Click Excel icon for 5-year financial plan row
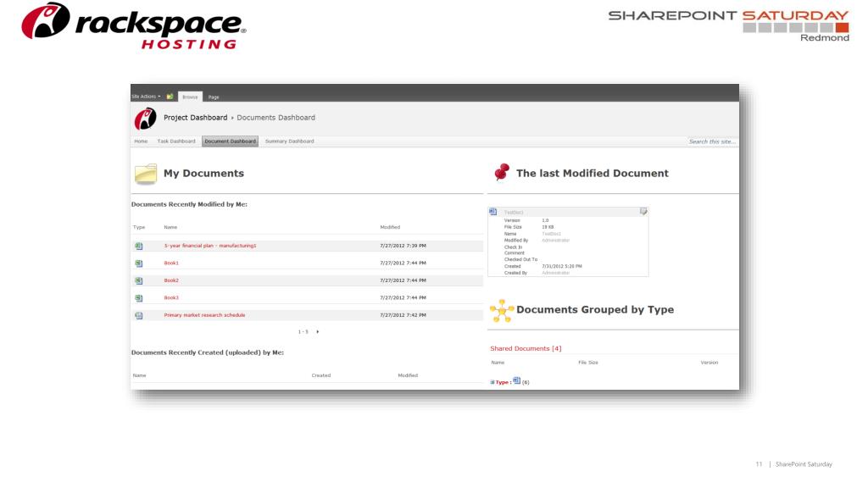Viewport: 868px width, 488px height. pos(138,246)
